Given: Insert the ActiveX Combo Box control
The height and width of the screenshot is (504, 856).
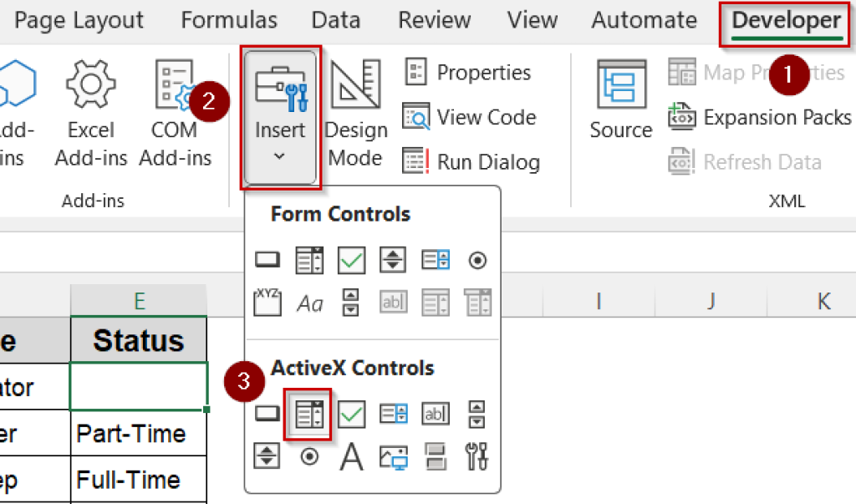Looking at the screenshot, I should [x=309, y=413].
